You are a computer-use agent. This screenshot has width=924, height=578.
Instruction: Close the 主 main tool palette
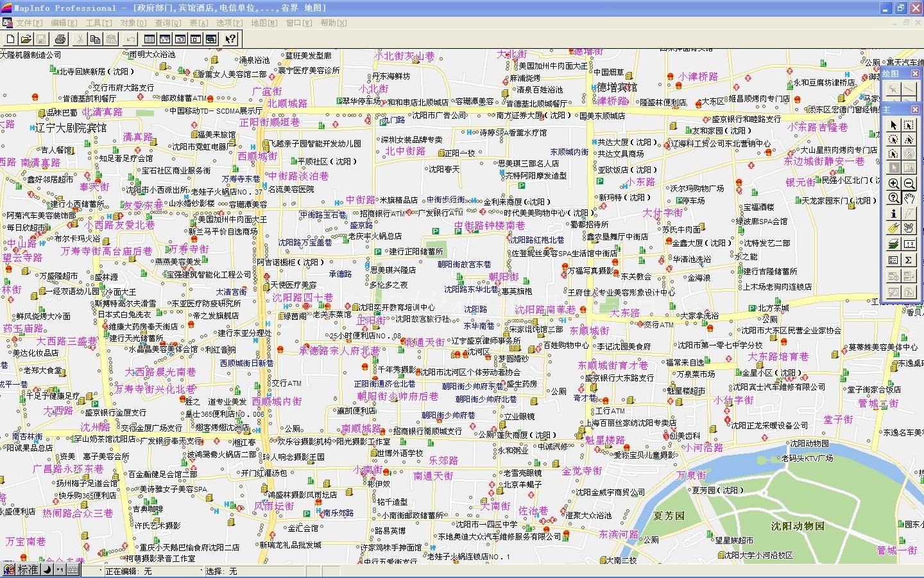(x=915, y=110)
